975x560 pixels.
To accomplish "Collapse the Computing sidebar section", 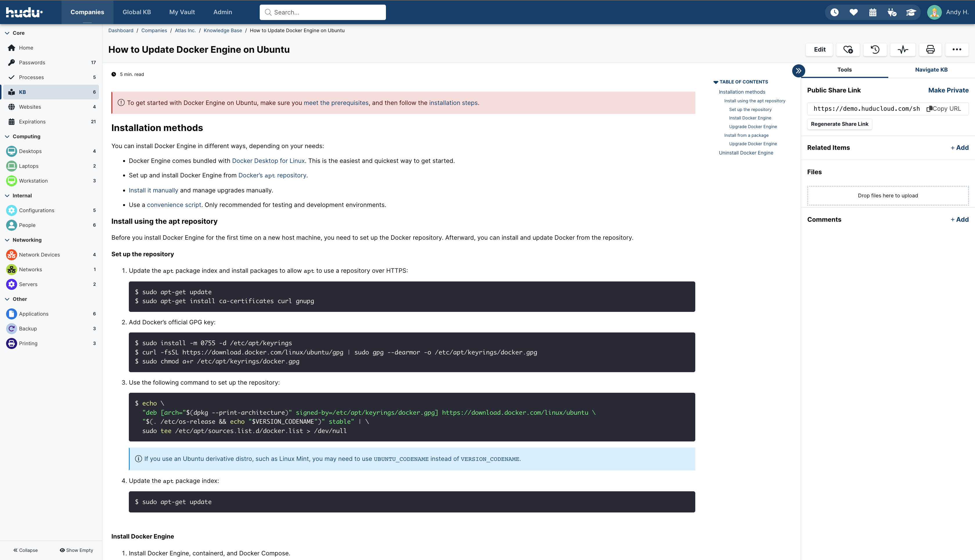I will (7, 137).
